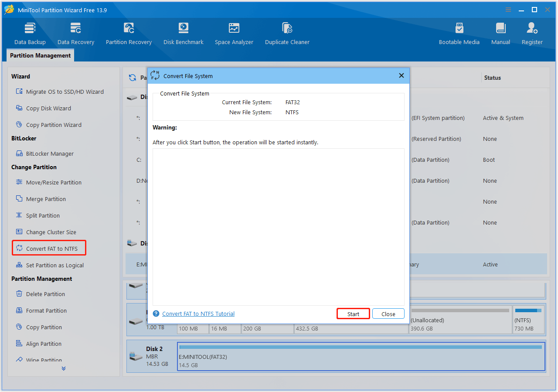This screenshot has height=392, width=558.
Task: Click the Boot status cell
Action: click(x=489, y=160)
